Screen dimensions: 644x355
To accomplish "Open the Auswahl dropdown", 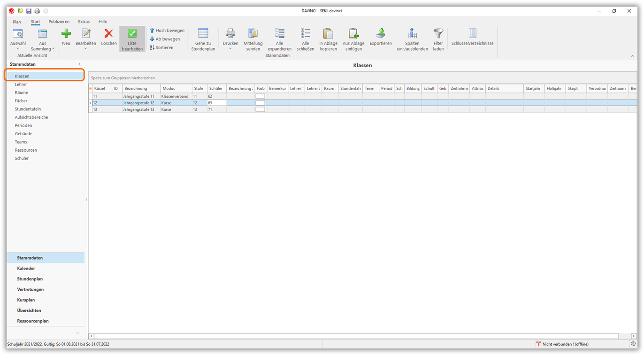I will (18, 48).
